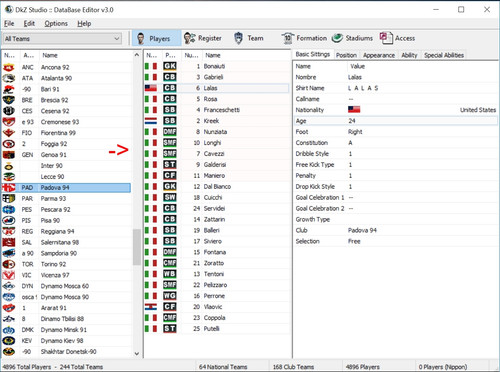
Task: Click the United States flag beside Lalas
Action: (151, 88)
